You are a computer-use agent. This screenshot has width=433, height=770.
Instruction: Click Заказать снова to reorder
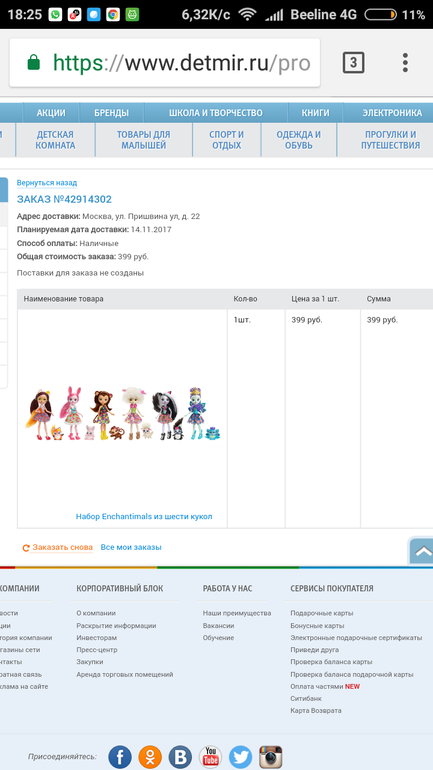pyautogui.click(x=58, y=548)
